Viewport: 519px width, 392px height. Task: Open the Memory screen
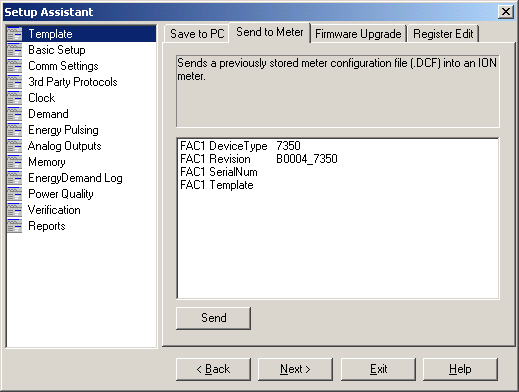coord(47,162)
